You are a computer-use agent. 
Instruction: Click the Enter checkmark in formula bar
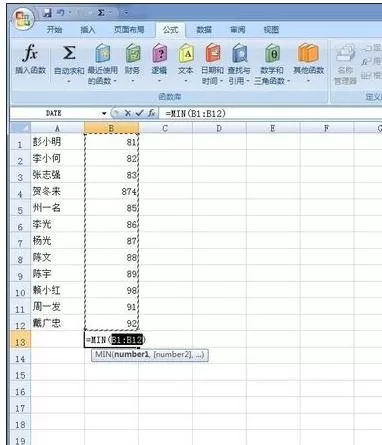(x=139, y=113)
